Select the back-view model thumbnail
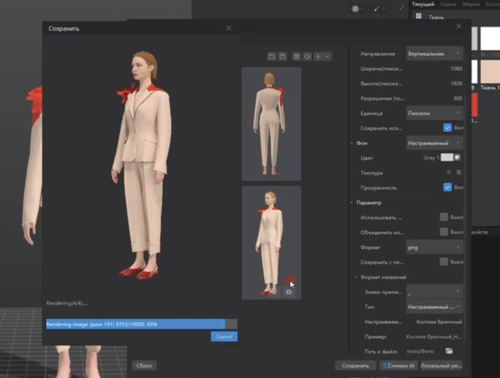Image resolution: width=500 pixels, height=378 pixels. pos(271,124)
